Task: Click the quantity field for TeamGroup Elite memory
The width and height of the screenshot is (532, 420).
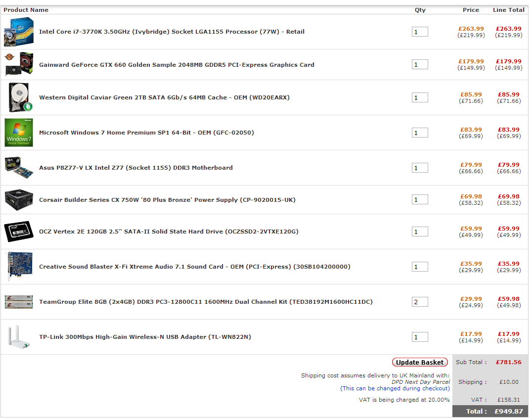Action: (420, 302)
